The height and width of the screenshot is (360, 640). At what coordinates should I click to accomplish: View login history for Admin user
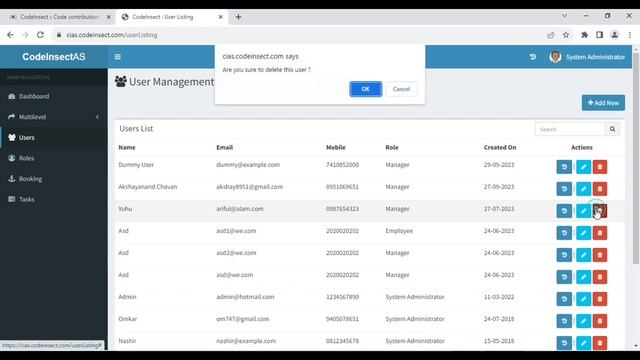point(564,299)
